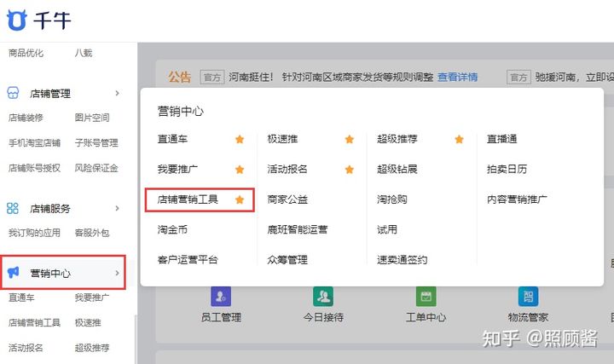Image resolution: width=614 pixels, height=364 pixels.
Task: Open 试用 in the popup
Action: point(387,229)
